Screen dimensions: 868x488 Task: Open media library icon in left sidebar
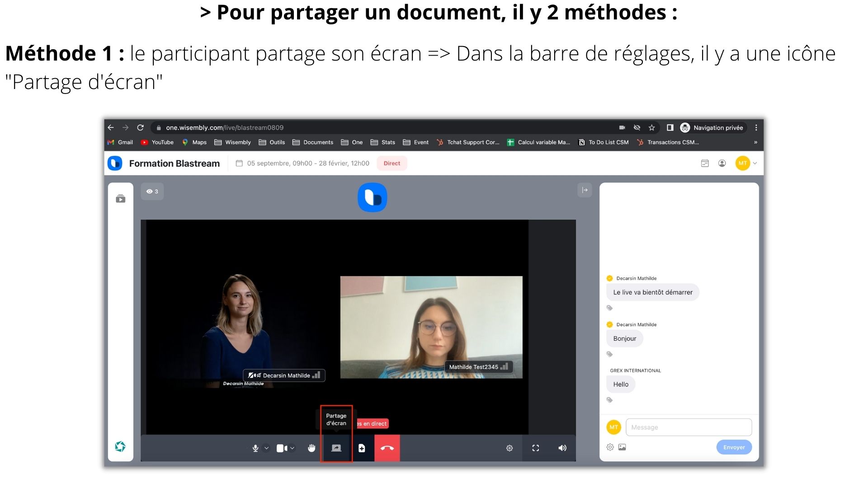point(121,199)
